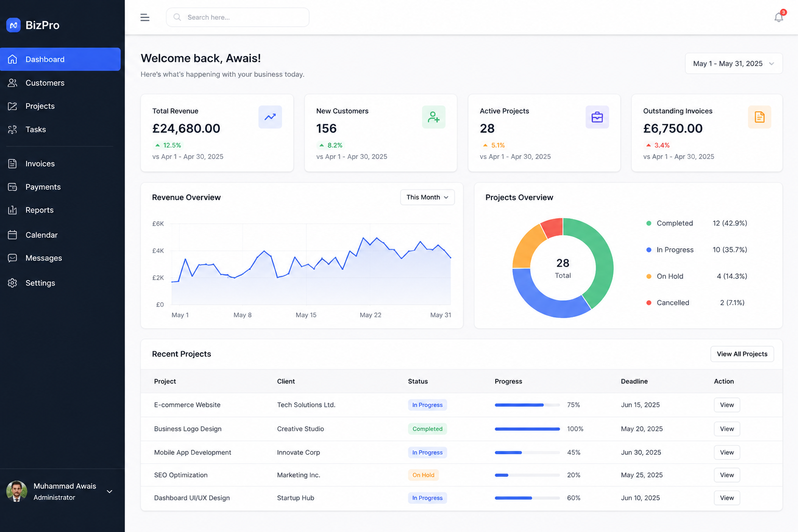This screenshot has width=798, height=532.
Task: Click the BizPro logo icon
Action: (x=14, y=25)
